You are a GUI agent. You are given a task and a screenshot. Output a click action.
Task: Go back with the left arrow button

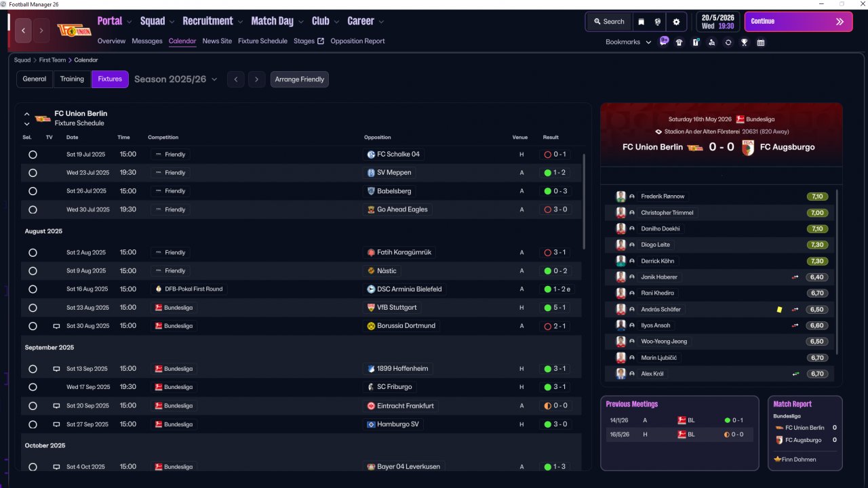(x=24, y=30)
